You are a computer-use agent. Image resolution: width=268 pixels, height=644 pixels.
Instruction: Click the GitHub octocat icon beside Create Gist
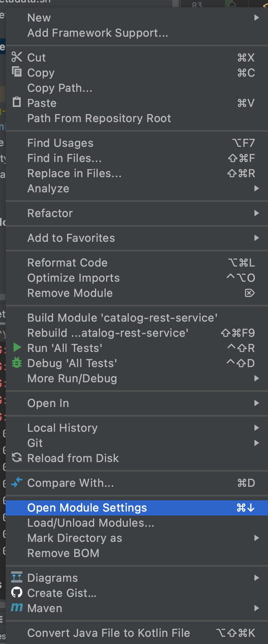point(16,593)
